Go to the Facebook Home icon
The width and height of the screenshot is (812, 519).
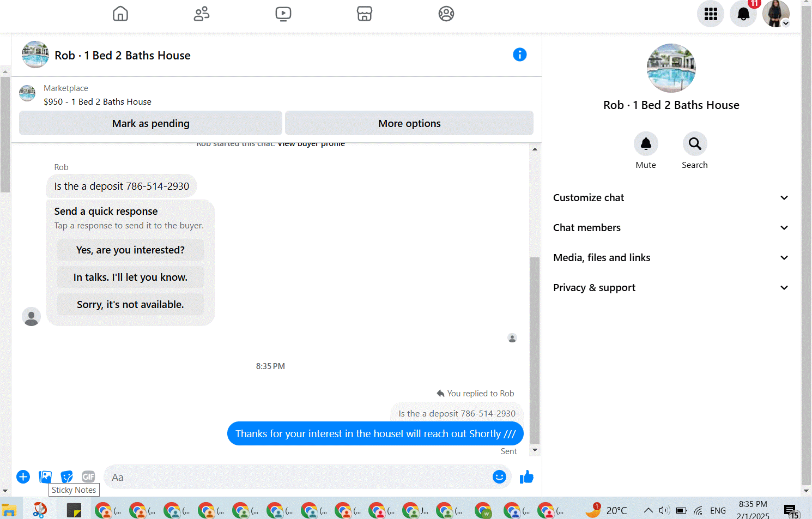(x=120, y=14)
